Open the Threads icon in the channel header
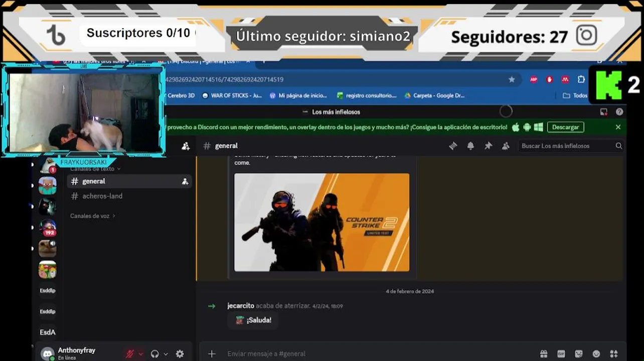This screenshot has width=644, height=361. (x=453, y=146)
